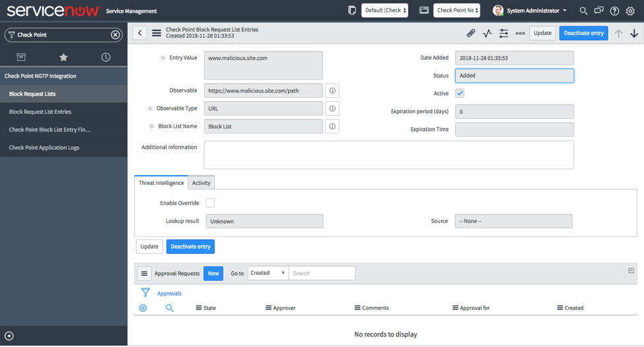Personalize form sliders icon
The width and height of the screenshot is (644, 347).
point(503,33)
